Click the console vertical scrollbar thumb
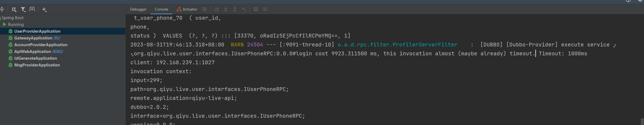The image size is (644, 125). pos(642,122)
